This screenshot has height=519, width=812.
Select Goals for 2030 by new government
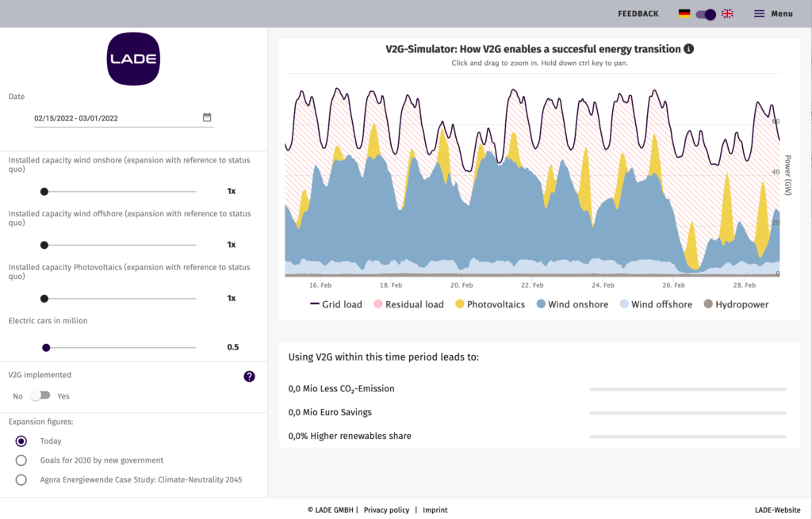point(21,460)
